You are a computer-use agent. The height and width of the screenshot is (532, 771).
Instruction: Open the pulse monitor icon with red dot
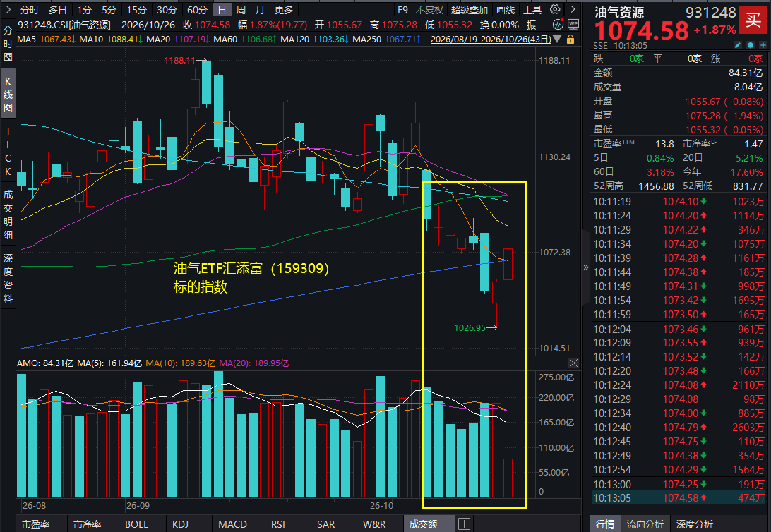pyautogui.click(x=558, y=24)
